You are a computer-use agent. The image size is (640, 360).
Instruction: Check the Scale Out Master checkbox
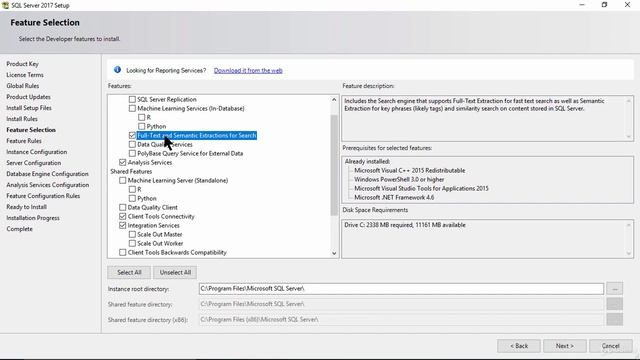tap(132, 234)
